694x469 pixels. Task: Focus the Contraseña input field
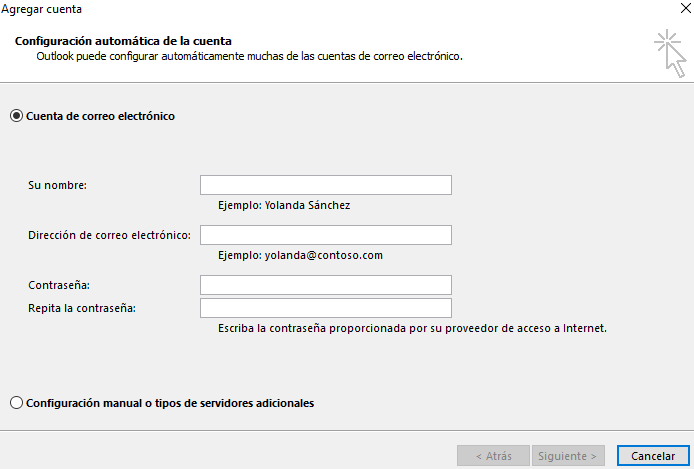tap(326, 285)
